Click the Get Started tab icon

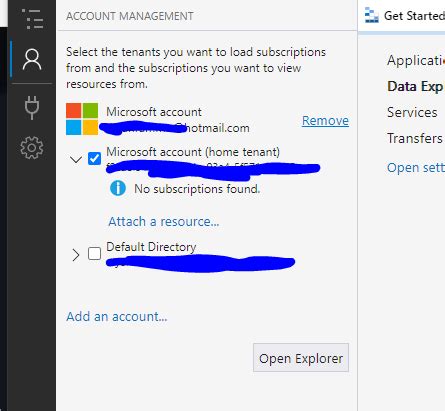371,15
